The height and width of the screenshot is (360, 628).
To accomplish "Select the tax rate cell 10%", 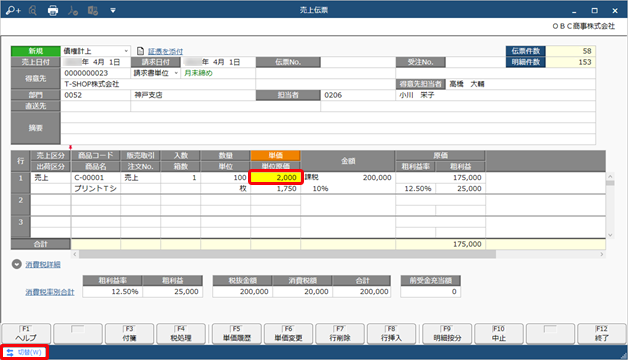I will tap(320, 189).
